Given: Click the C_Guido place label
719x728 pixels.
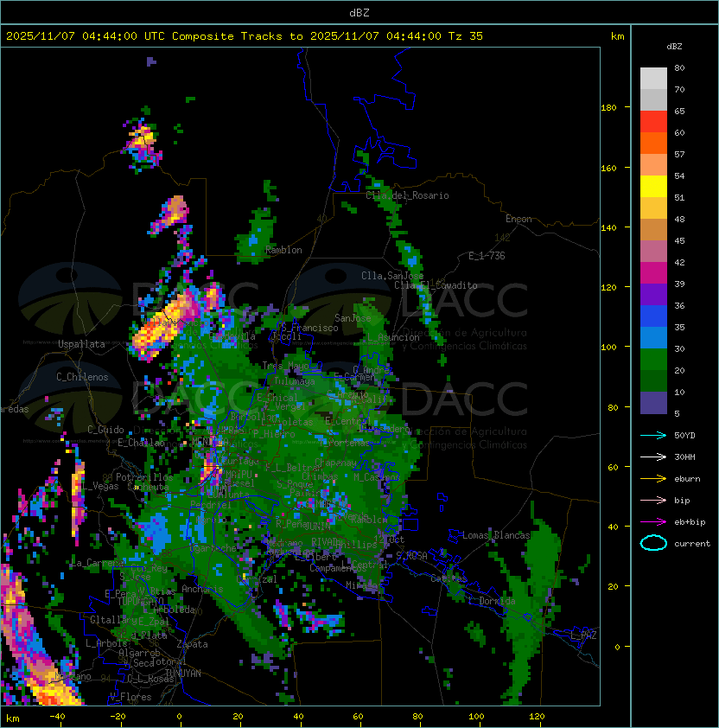Looking at the screenshot, I should tap(105, 430).
